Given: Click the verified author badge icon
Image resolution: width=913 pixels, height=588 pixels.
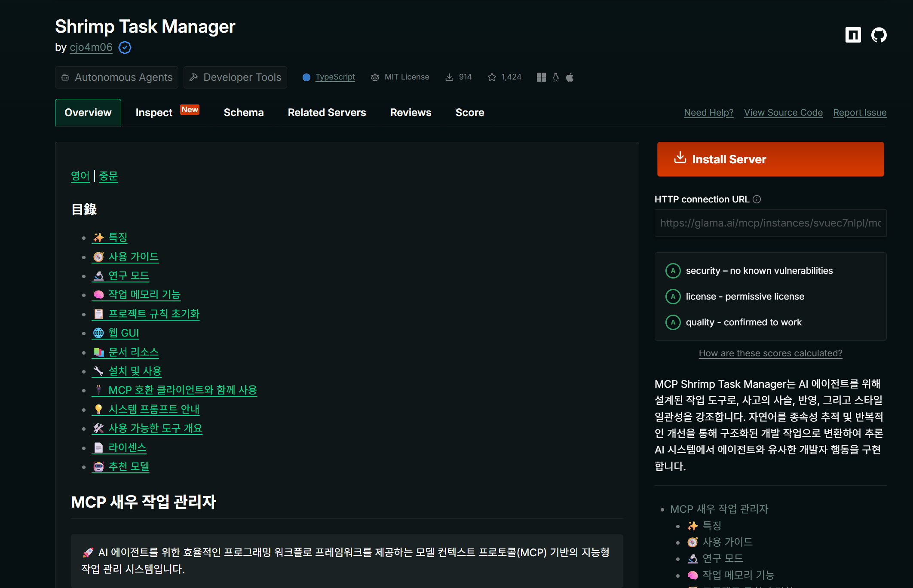Looking at the screenshot, I should click(125, 47).
